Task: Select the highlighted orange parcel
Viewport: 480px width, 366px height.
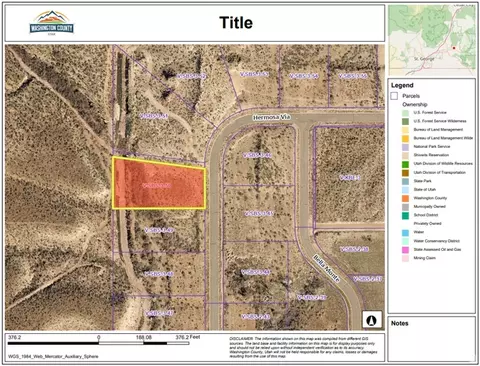Action: pos(158,184)
